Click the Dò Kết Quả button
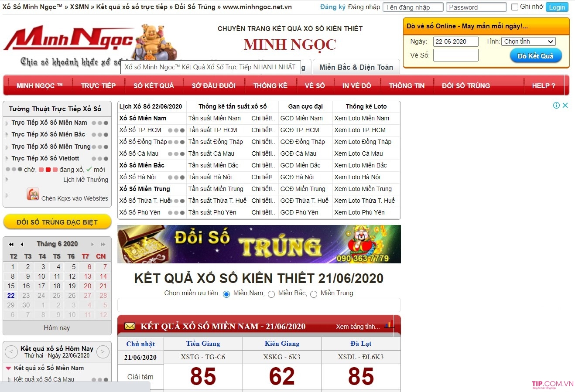 (536, 56)
